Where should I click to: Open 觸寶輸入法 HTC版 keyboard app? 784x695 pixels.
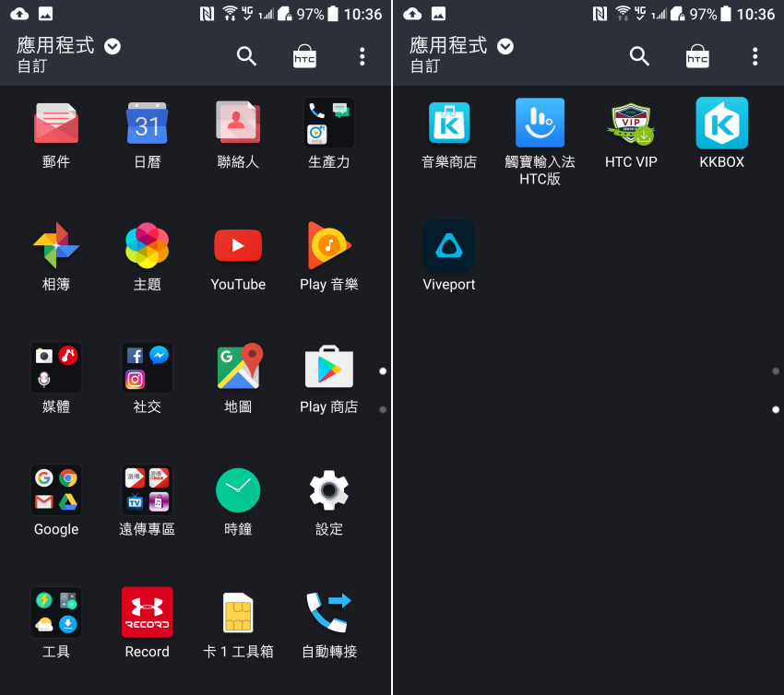(540, 123)
